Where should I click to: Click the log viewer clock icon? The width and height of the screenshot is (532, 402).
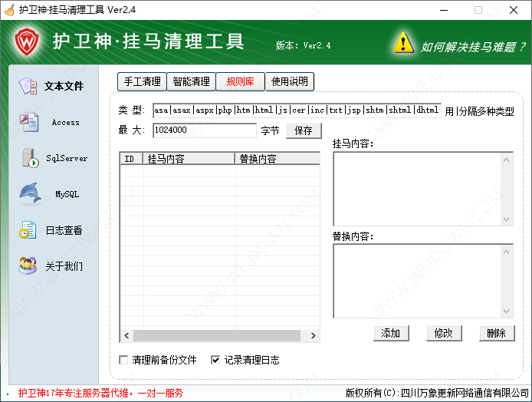(28, 230)
